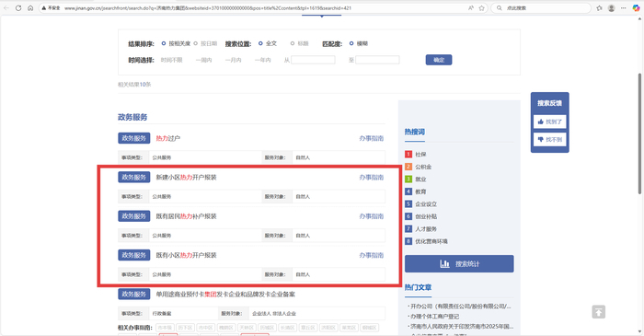Click hot search term 人才服务
Viewport: 644px width, 336px height.
426,229
